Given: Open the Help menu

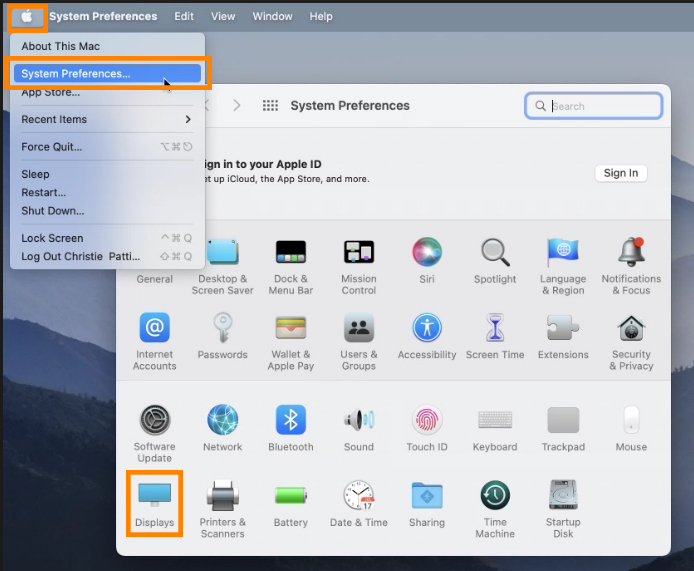Looking at the screenshot, I should click(321, 16).
